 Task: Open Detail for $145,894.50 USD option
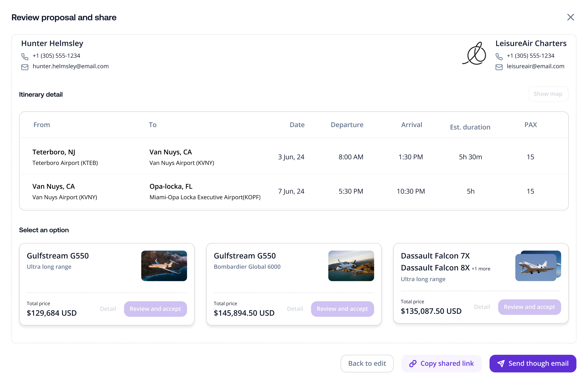coord(295,309)
